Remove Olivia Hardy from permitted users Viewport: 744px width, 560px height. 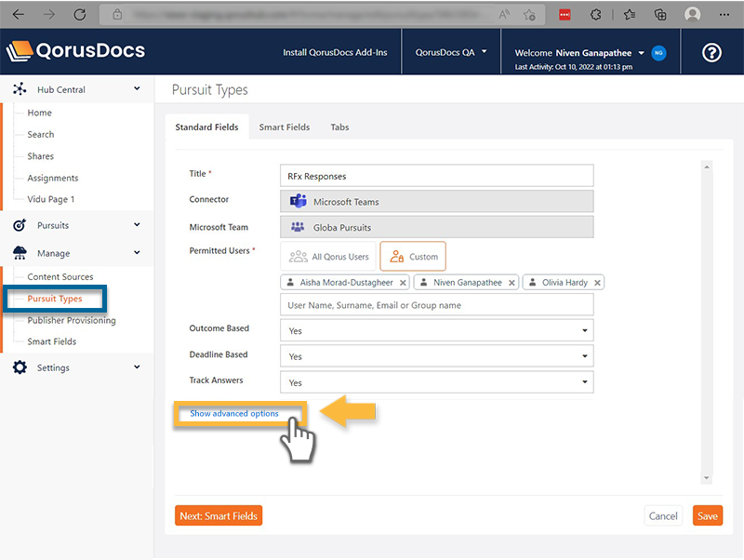click(597, 283)
